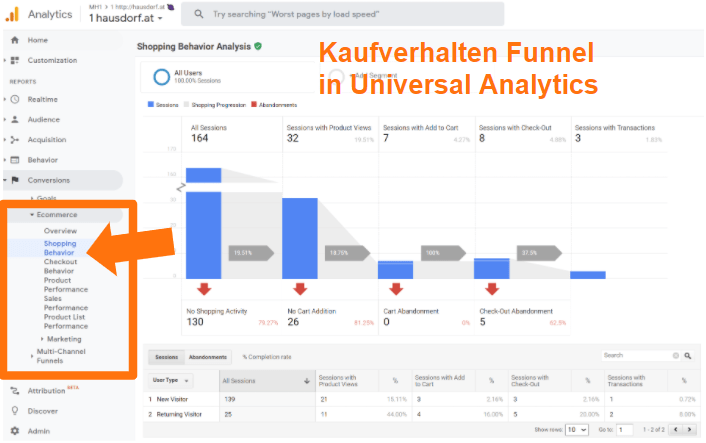Viewport: 706px width, 443px height.
Task: Open Sales Performance report
Action: coord(66,303)
